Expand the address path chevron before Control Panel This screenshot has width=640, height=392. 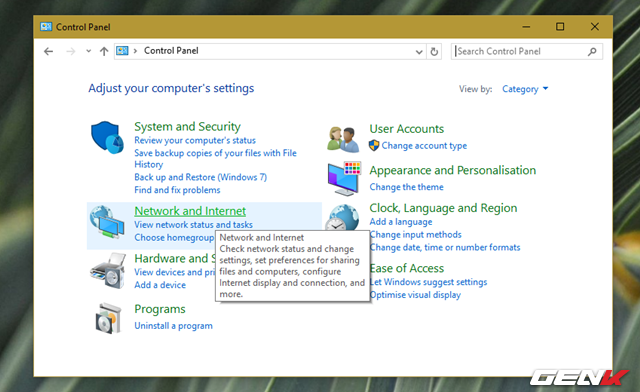click(x=135, y=51)
